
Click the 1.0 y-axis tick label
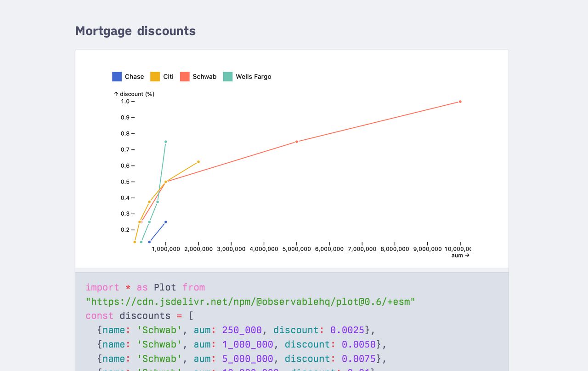tap(125, 101)
